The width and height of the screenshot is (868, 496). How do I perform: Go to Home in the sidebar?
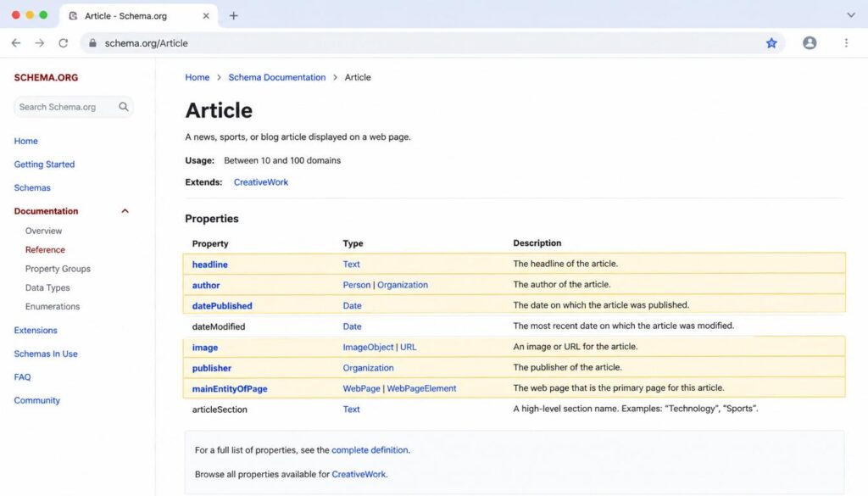coord(26,141)
